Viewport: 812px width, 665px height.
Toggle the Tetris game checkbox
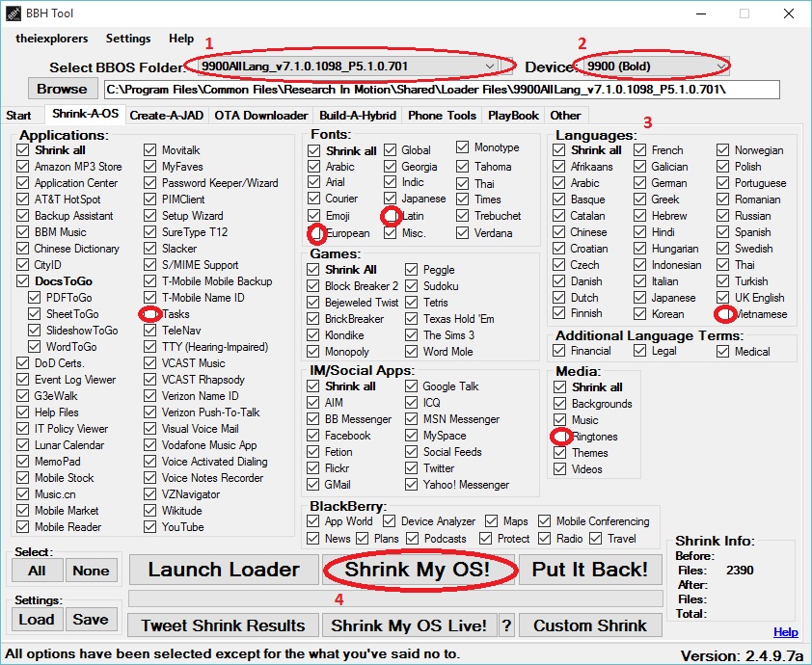point(412,303)
